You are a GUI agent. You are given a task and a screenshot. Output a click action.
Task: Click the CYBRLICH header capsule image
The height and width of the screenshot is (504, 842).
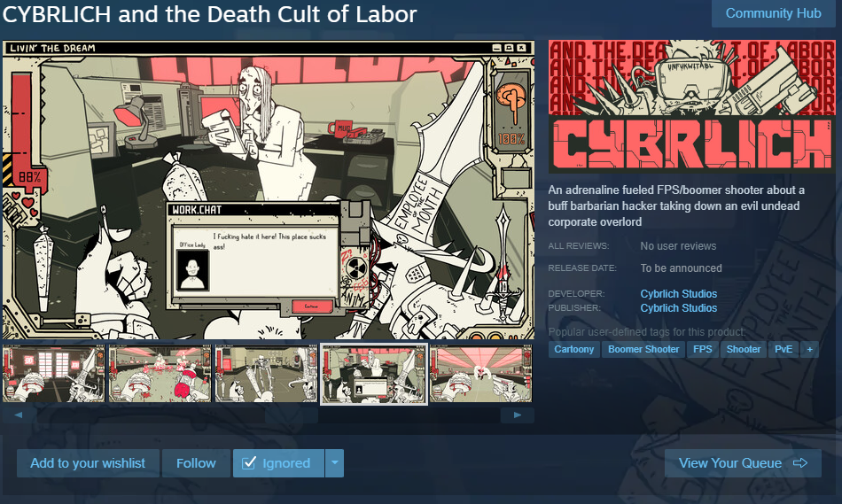(691, 106)
